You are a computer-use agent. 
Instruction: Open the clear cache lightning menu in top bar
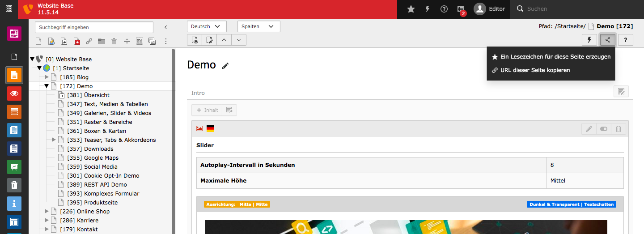click(428, 9)
